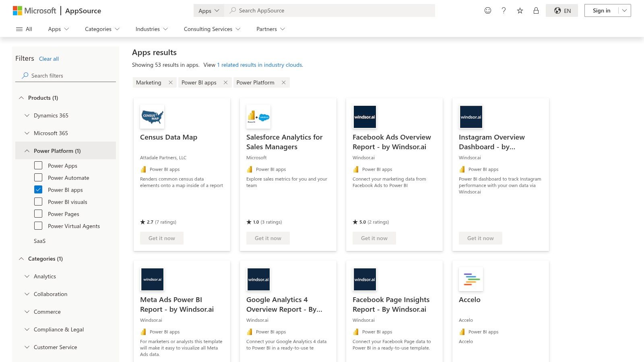Open the help question mark icon
Image resolution: width=644 pixels, height=362 pixels.
[x=504, y=10]
